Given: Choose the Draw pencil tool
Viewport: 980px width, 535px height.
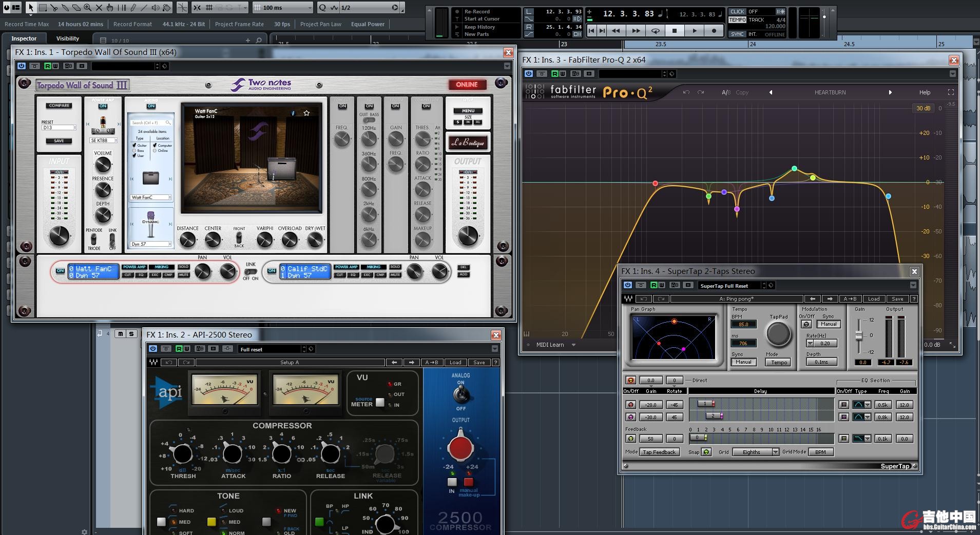Looking at the screenshot, I should click(133, 7).
